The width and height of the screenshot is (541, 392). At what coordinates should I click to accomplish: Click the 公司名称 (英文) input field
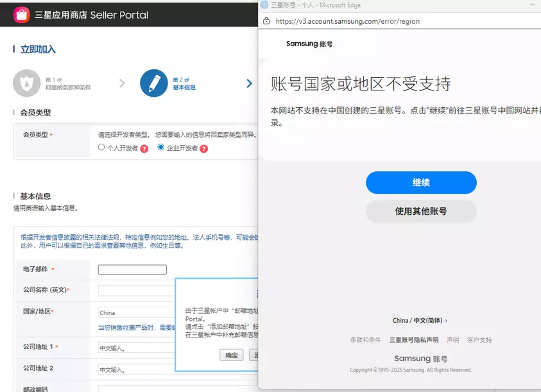click(137, 291)
